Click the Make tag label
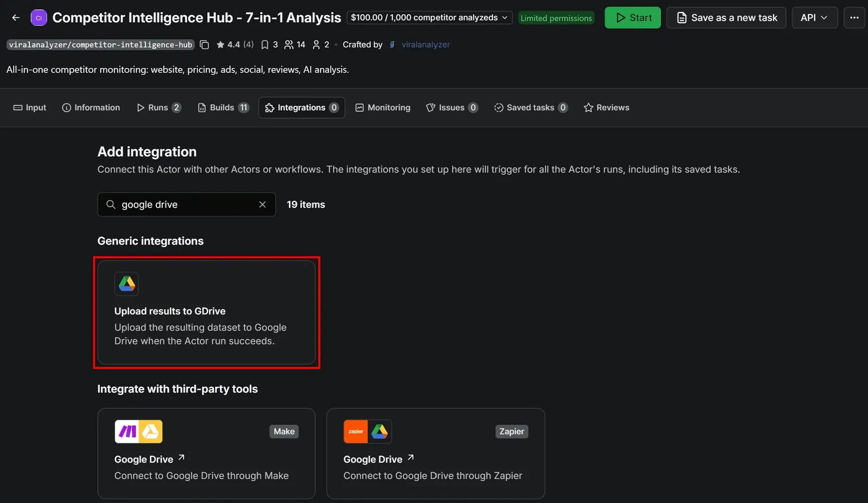The image size is (868, 503). pos(284,431)
